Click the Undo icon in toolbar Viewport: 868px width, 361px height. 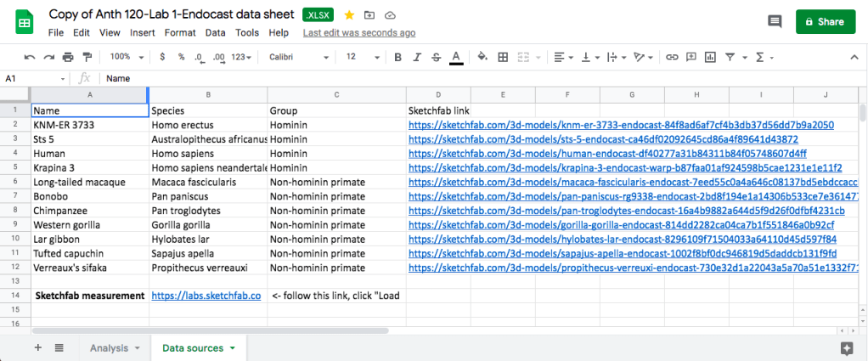point(30,57)
